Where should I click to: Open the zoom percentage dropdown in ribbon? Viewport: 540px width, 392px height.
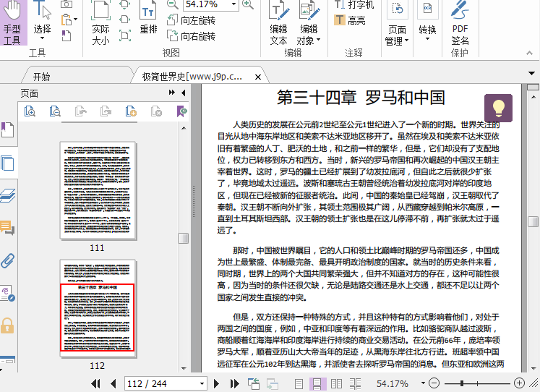click(x=232, y=5)
